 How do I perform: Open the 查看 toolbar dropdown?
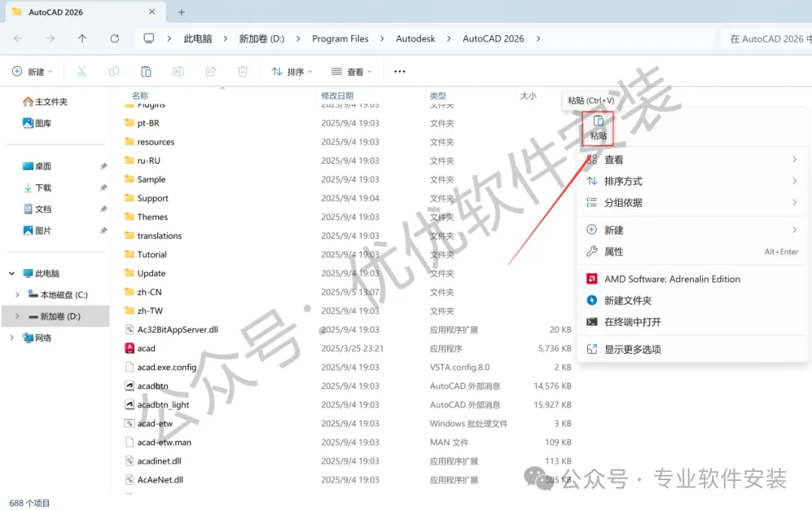[352, 71]
